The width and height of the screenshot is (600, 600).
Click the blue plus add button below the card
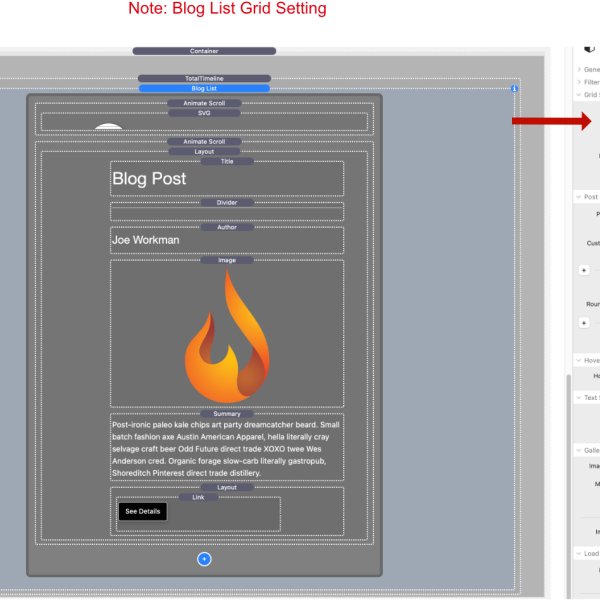coord(204,559)
